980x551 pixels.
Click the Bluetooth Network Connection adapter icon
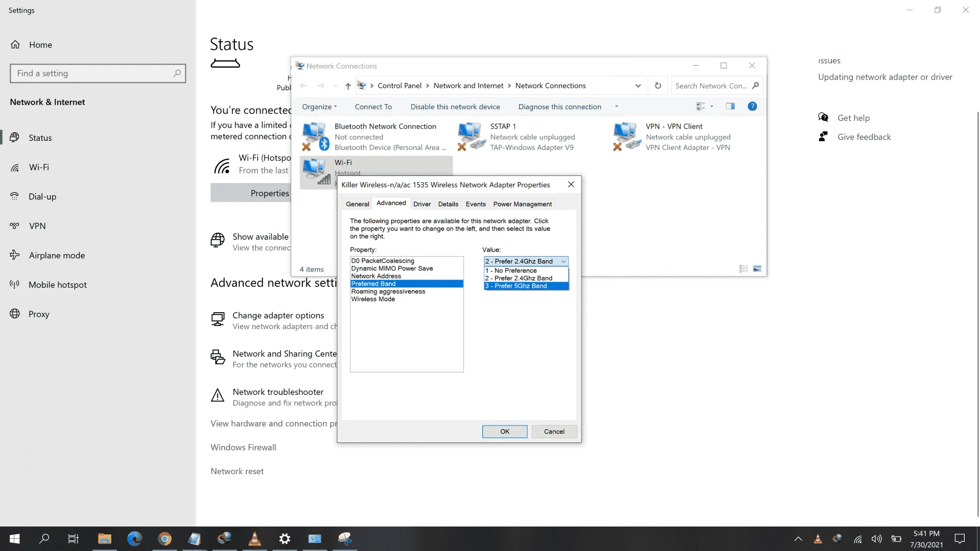pos(315,137)
